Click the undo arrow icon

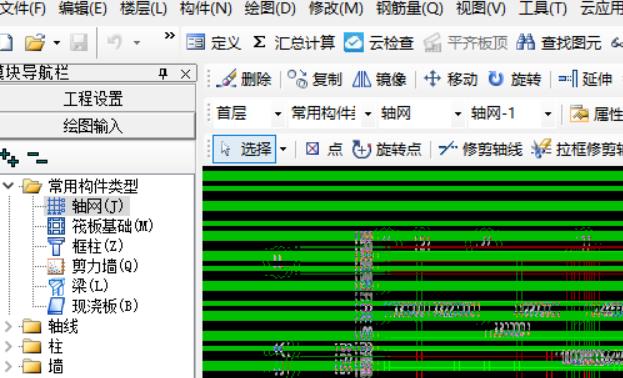pos(114,42)
